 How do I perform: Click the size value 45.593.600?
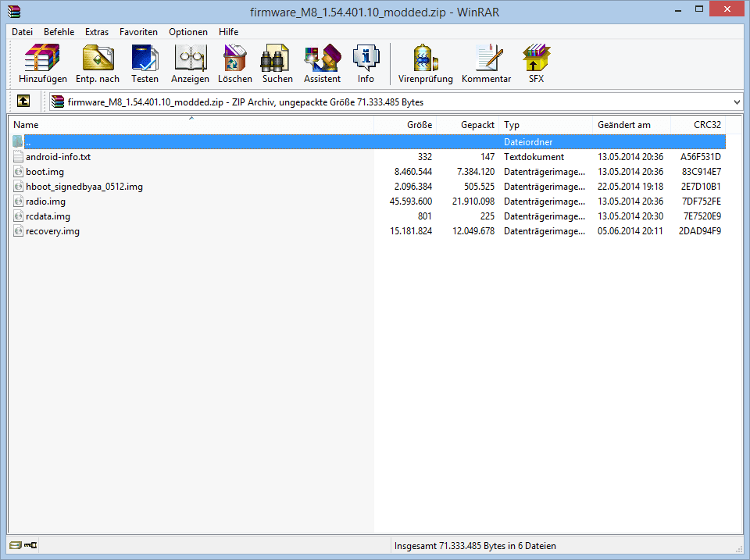click(411, 202)
